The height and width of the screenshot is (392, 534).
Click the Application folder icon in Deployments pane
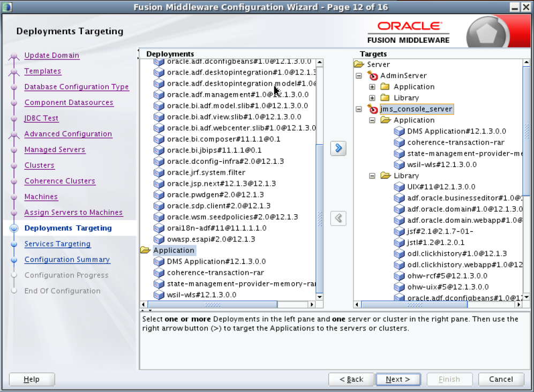click(x=146, y=250)
